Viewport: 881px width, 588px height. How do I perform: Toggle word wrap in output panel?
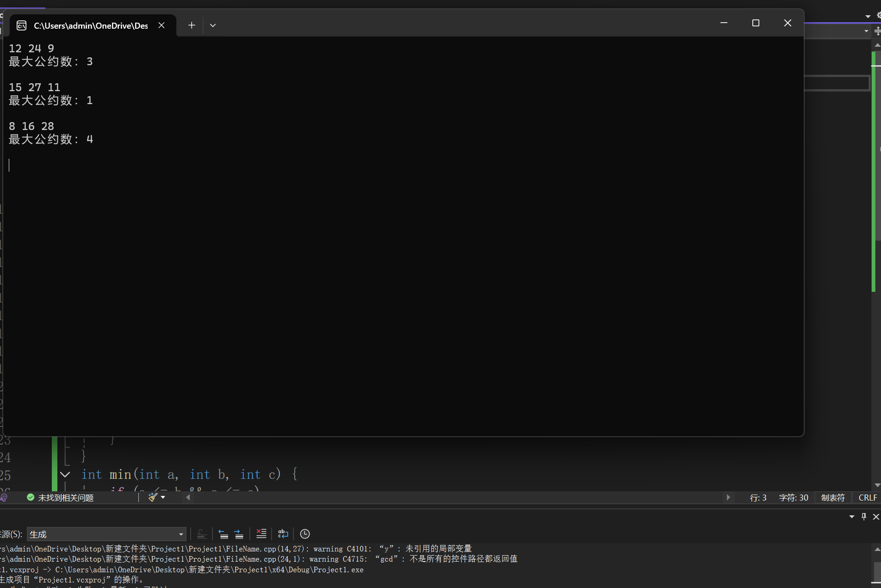283,534
